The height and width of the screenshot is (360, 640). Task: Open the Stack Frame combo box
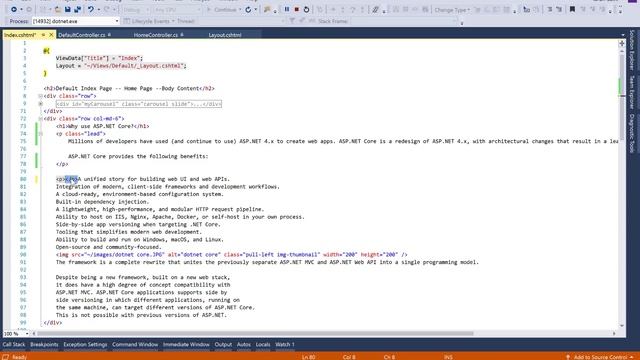pyautogui.click(x=403, y=21)
